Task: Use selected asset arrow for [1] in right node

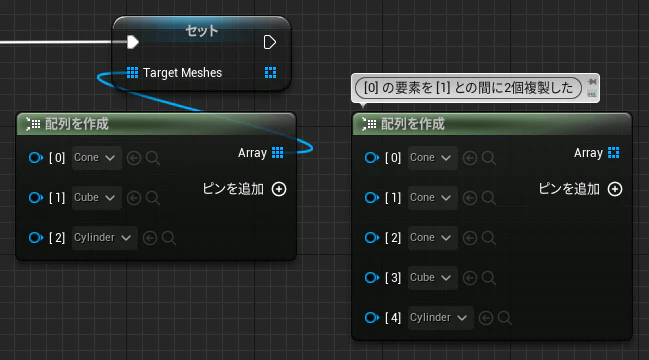Action: [470, 198]
